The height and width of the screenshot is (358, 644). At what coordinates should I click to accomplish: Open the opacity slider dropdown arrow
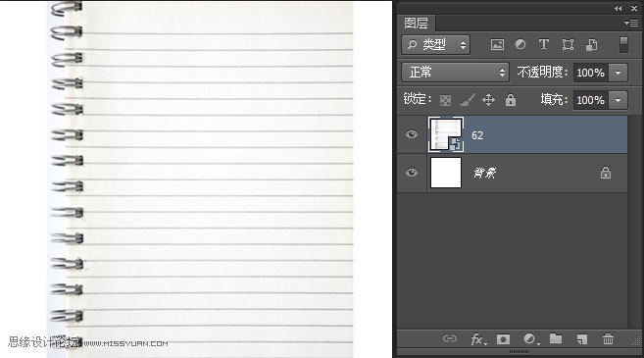pos(619,73)
